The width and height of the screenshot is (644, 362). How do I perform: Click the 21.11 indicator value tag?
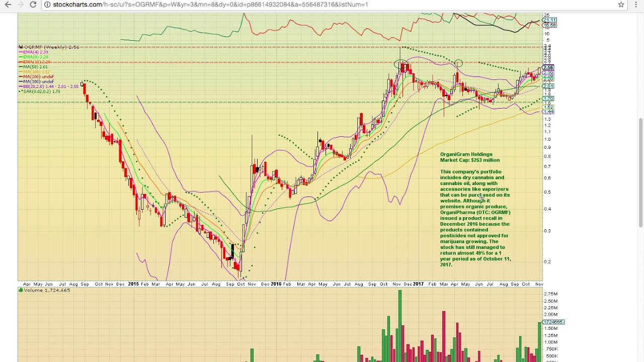pyautogui.click(x=549, y=20)
